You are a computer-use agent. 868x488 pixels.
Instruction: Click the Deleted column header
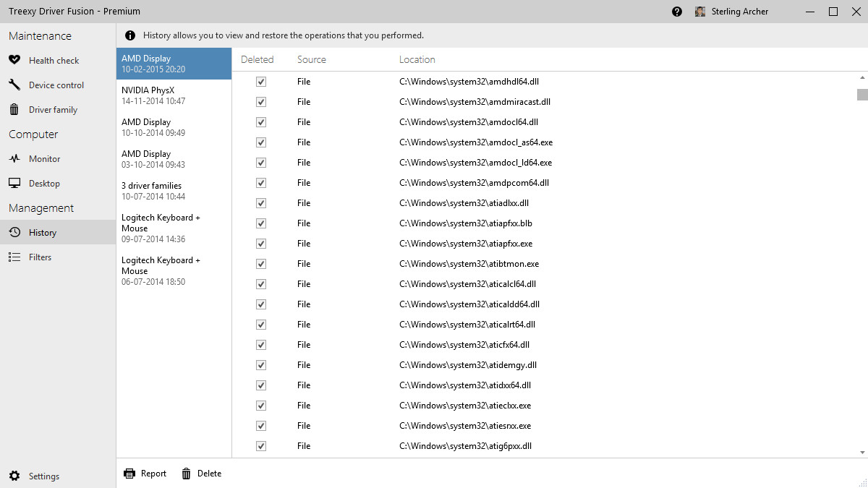[x=258, y=60]
